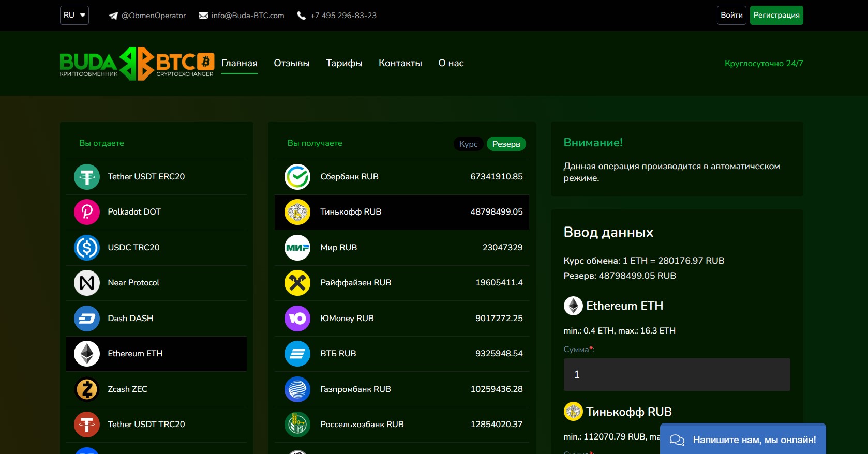Click the Войти button
868x454 pixels.
click(x=731, y=16)
